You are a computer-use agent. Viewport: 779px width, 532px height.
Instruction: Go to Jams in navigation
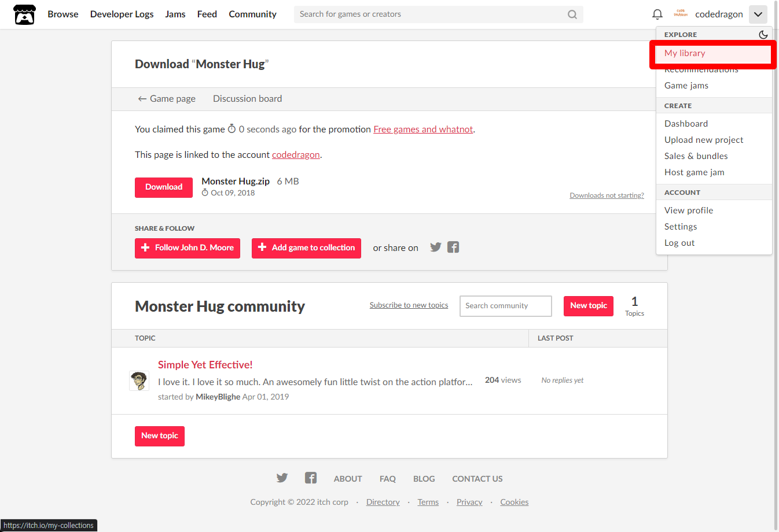point(175,14)
